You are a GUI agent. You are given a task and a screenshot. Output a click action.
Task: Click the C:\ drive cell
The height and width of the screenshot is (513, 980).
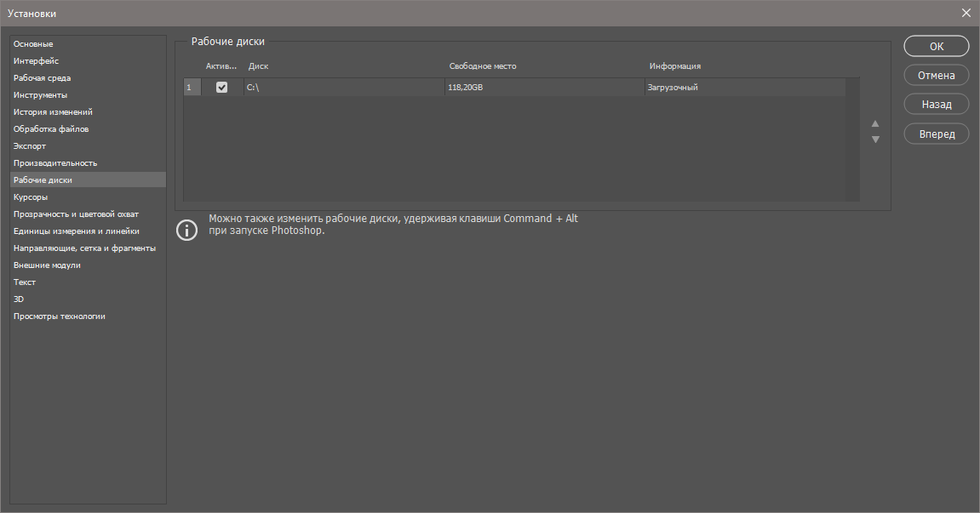[344, 88]
